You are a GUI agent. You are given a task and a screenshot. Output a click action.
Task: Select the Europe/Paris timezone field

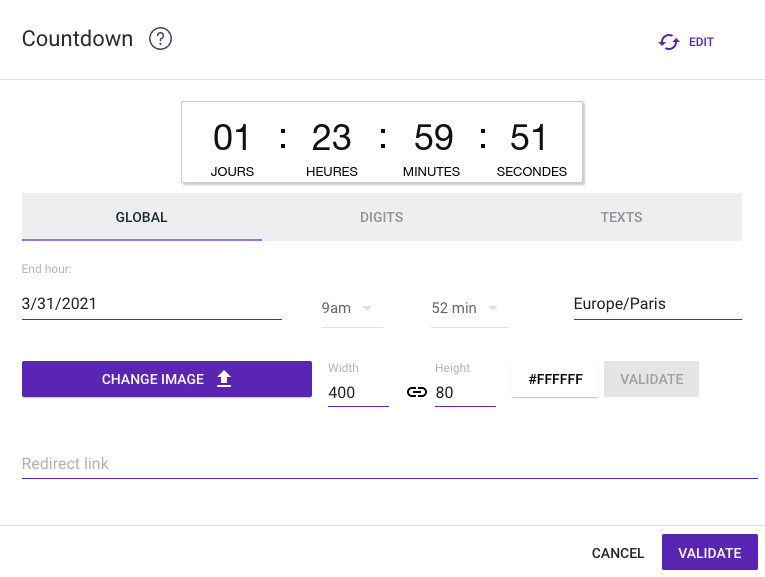click(657, 304)
